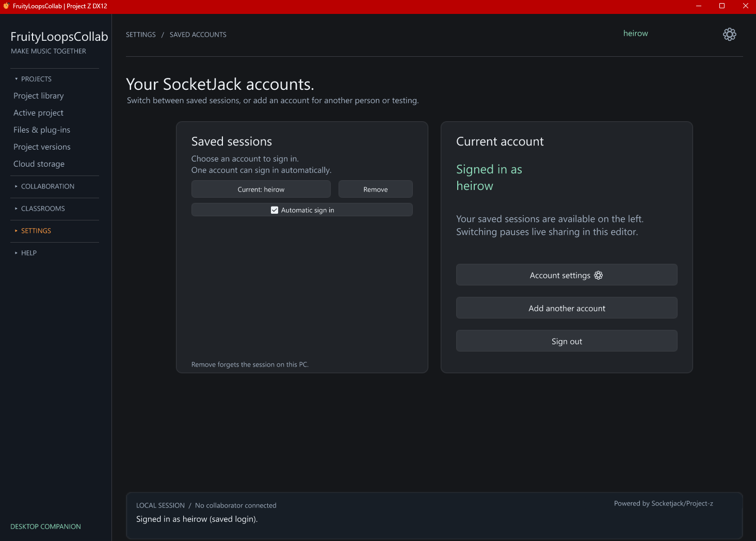Maximize the FruityLoopsCollab window
The height and width of the screenshot is (541, 756).
pos(722,6)
